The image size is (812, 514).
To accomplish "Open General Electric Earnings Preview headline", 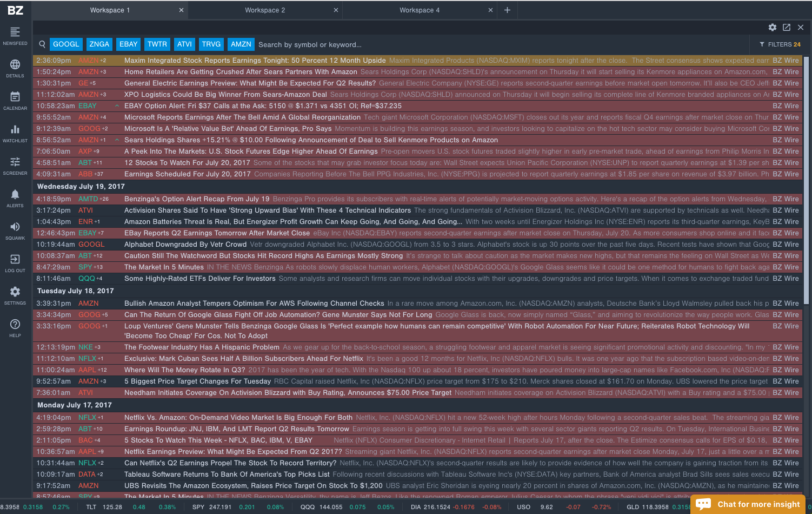I will tap(250, 83).
